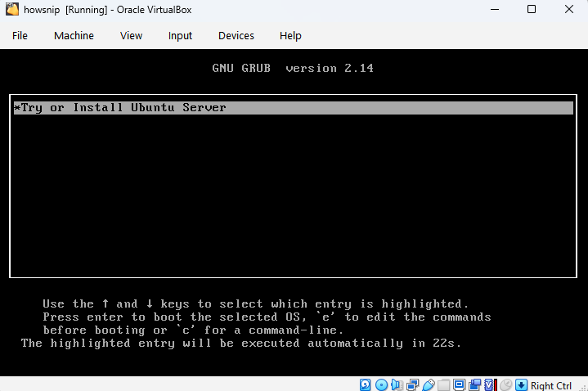Screen dimensions: 588x391
Task: Click the keyboard capture down-arrow icon
Action: (x=521, y=385)
